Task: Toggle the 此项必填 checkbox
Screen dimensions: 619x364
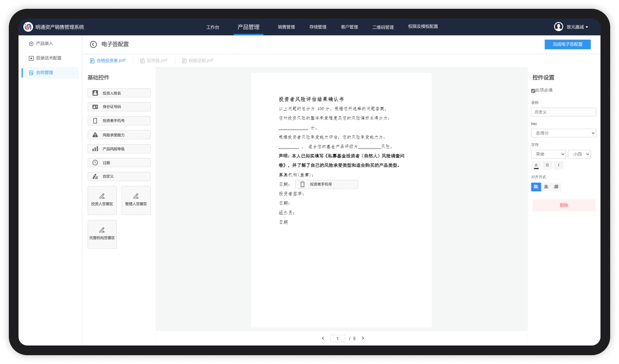Action: [x=533, y=91]
